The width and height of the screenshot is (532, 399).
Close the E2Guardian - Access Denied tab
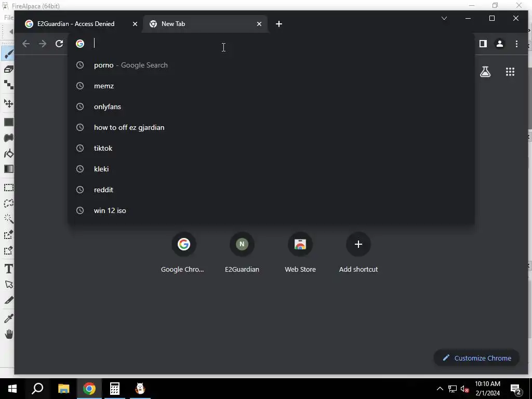(135, 24)
